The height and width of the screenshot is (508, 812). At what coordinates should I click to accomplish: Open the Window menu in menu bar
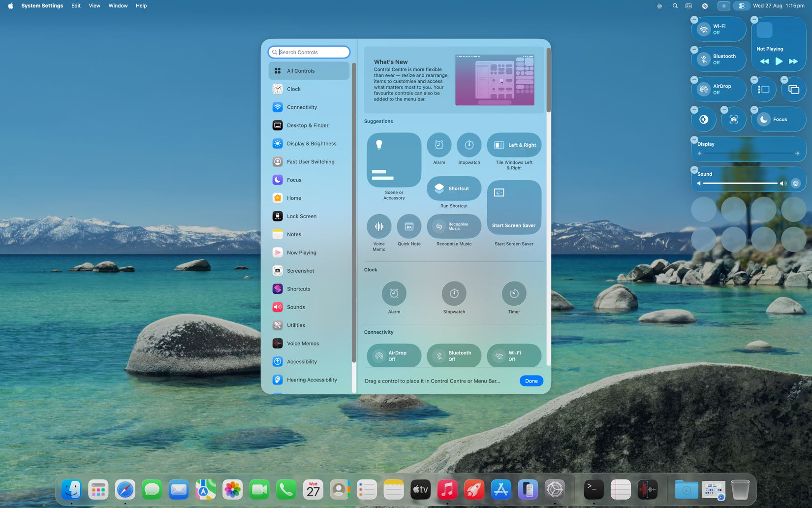[118, 6]
